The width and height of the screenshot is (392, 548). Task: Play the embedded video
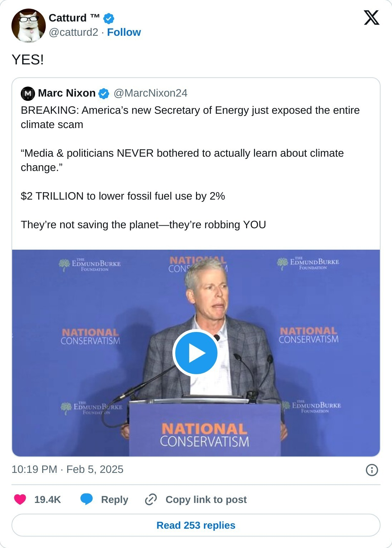(x=196, y=353)
